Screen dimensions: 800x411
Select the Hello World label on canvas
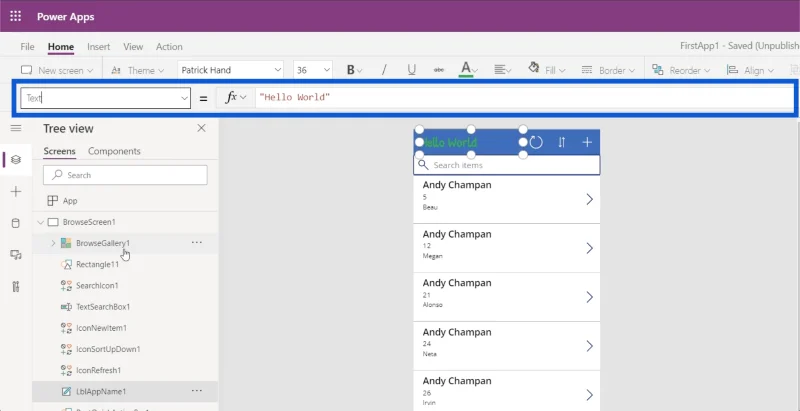click(471, 142)
